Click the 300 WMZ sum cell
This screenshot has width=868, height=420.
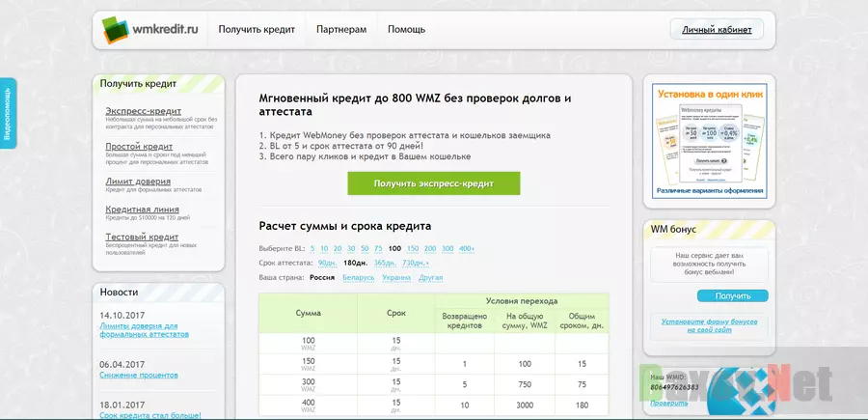click(x=308, y=384)
